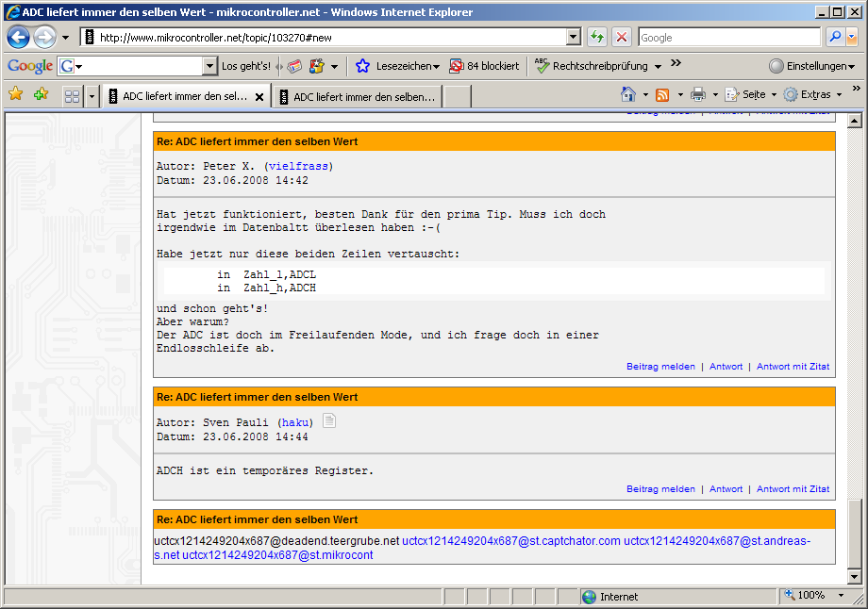The width and height of the screenshot is (868, 609).
Task: Click the address bar URL field
Action: [330, 38]
